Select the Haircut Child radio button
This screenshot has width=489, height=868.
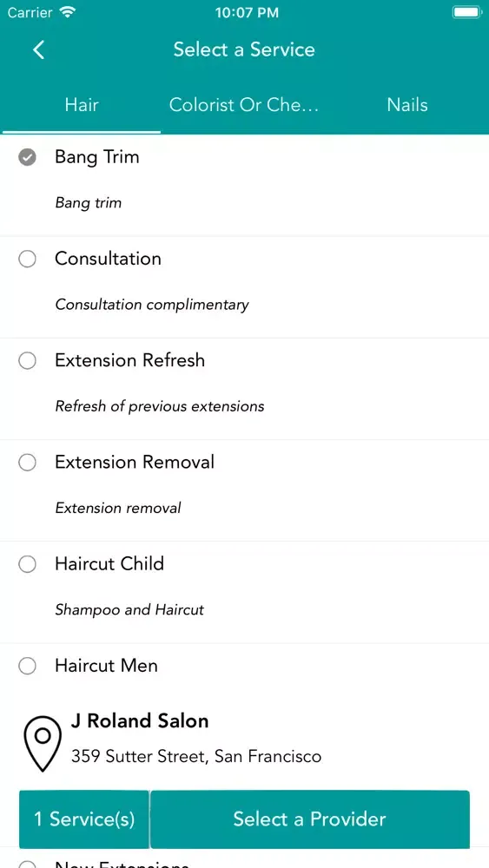(27, 564)
